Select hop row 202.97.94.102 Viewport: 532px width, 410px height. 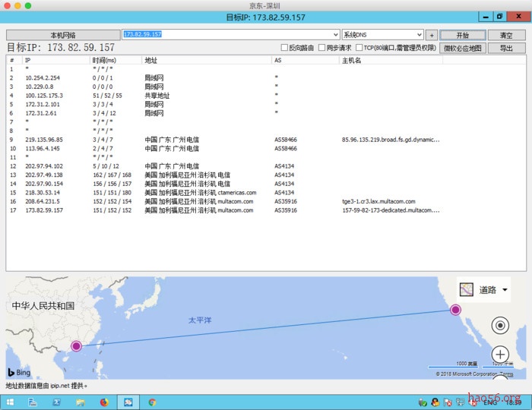coord(266,166)
